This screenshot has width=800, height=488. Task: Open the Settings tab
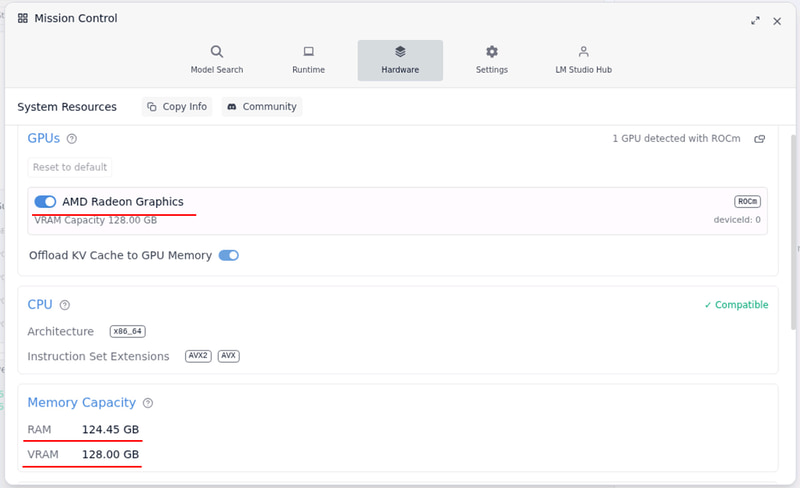coord(492,60)
